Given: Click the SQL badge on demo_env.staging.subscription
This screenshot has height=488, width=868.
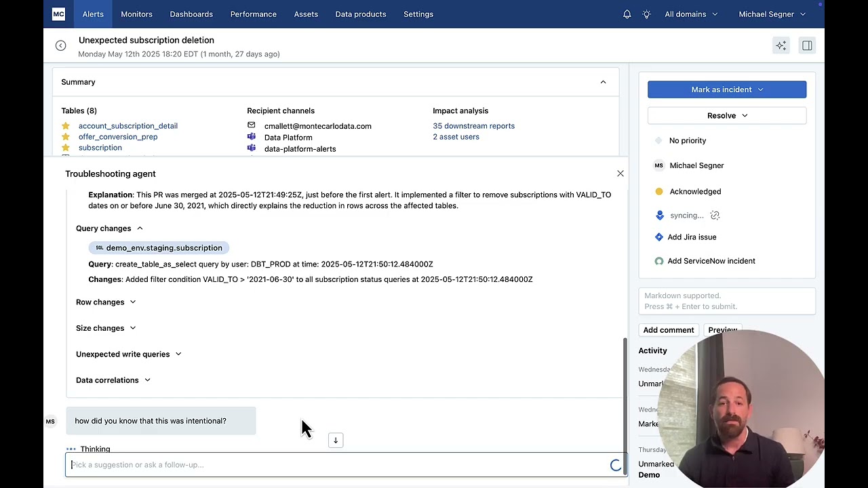Looking at the screenshot, I should coord(99,248).
